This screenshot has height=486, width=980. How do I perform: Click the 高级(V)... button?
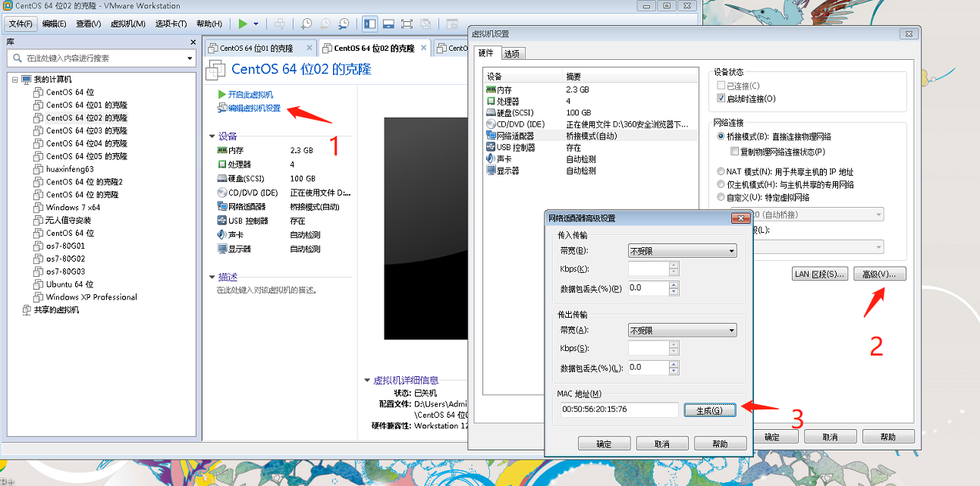(879, 274)
